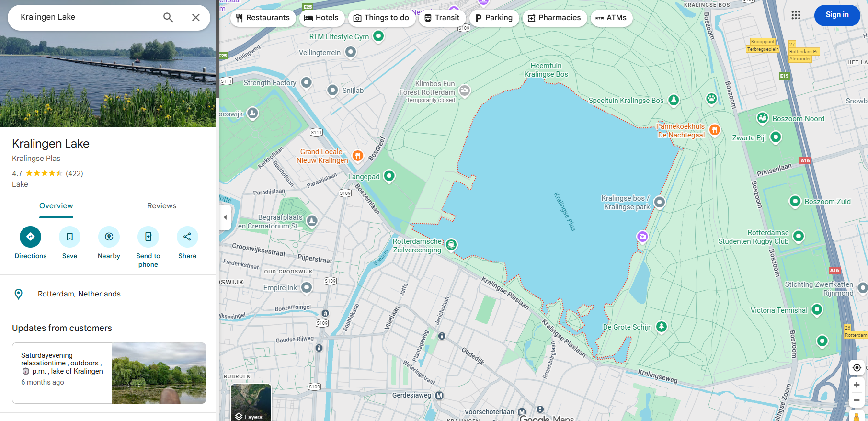Clear the search with X button
The image size is (868, 421).
[x=196, y=17]
